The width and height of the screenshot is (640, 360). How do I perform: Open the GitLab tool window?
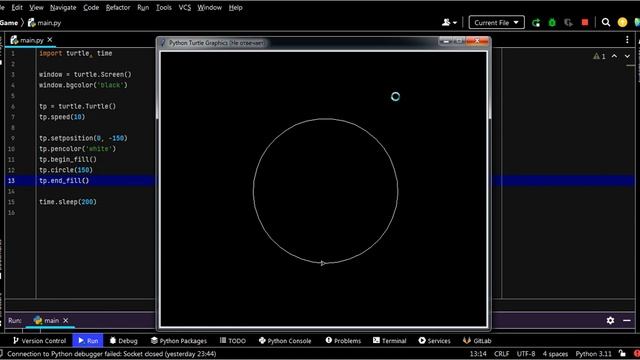(477, 340)
